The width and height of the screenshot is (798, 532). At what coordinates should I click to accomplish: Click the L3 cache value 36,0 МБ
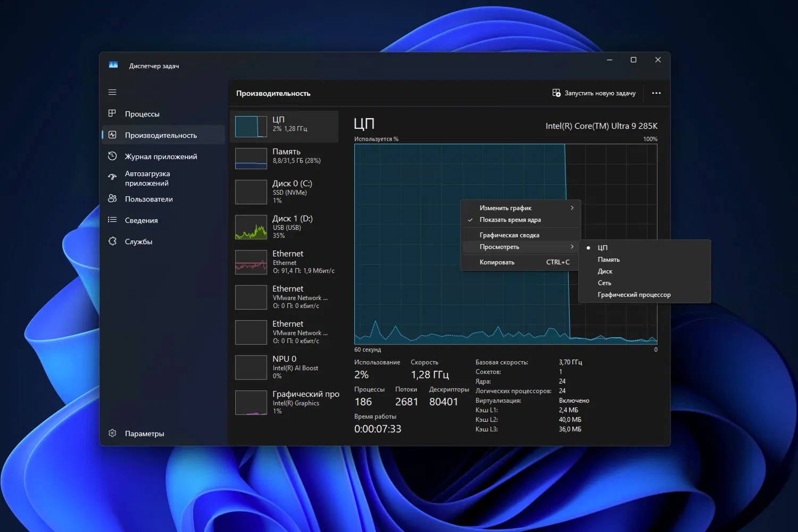[570, 429]
